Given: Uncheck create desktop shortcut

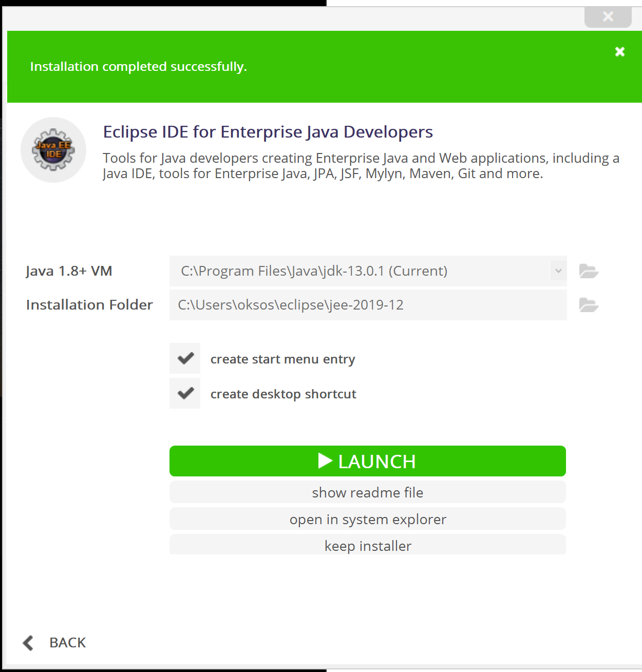Looking at the screenshot, I should [185, 393].
